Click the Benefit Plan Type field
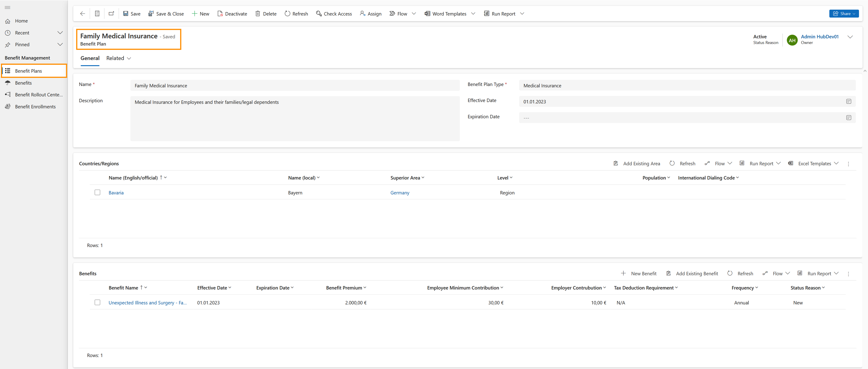868x369 pixels. (x=687, y=86)
